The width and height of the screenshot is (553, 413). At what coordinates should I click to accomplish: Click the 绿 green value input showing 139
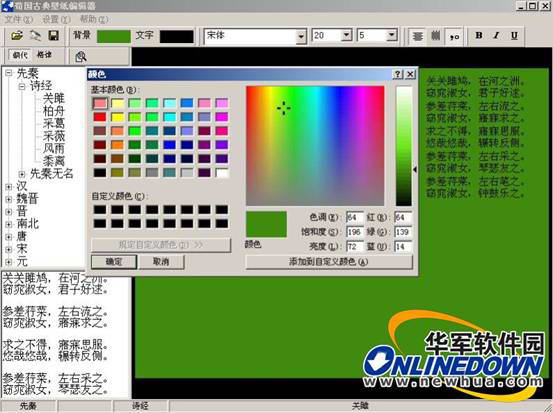tap(403, 232)
